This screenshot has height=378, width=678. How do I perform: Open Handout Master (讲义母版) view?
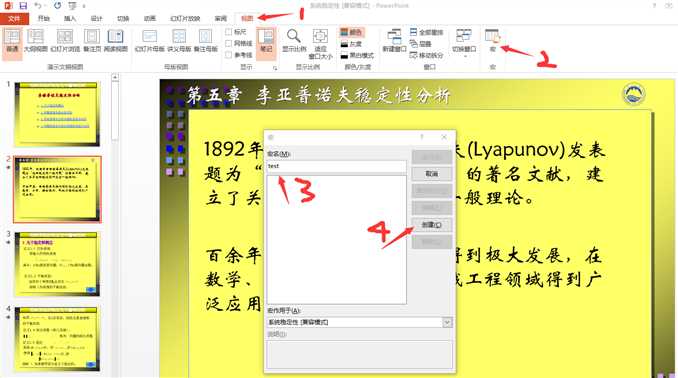(179, 42)
